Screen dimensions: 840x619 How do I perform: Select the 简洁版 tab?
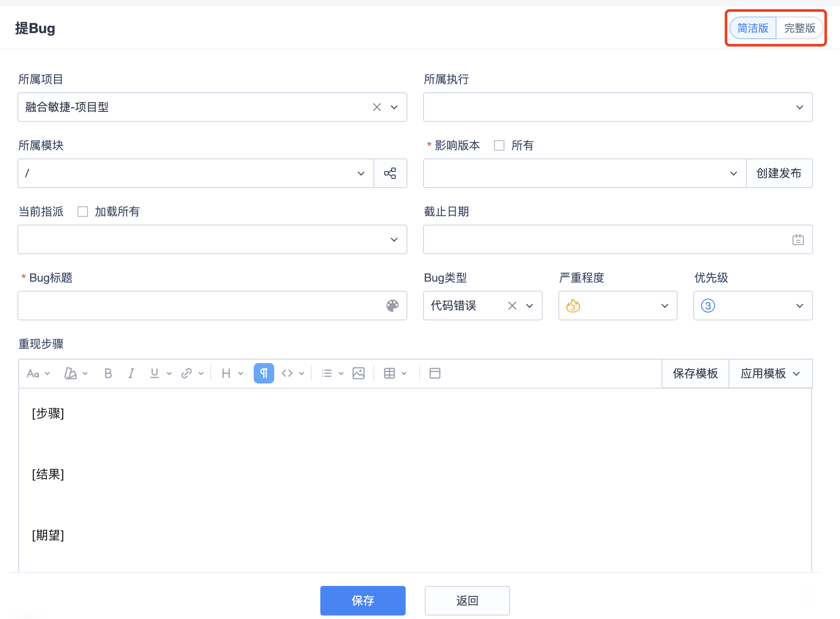[753, 28]
